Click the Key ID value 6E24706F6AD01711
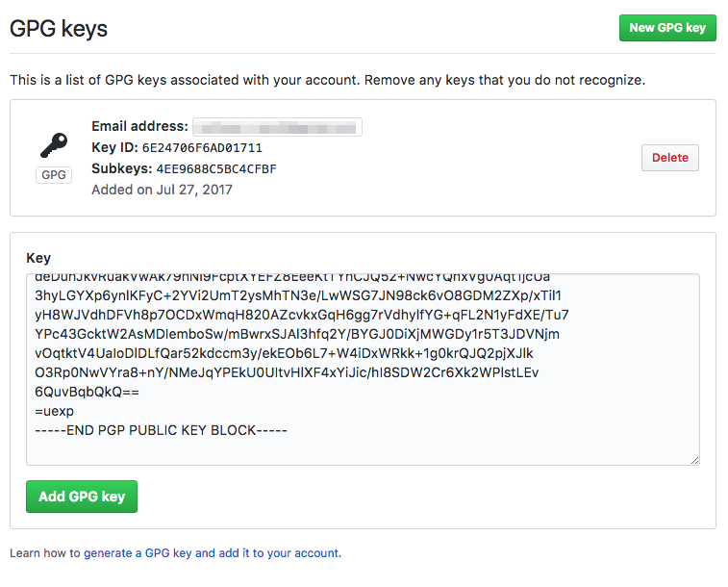The height and width of the screenshot is (587, 728). click(202, 148)
